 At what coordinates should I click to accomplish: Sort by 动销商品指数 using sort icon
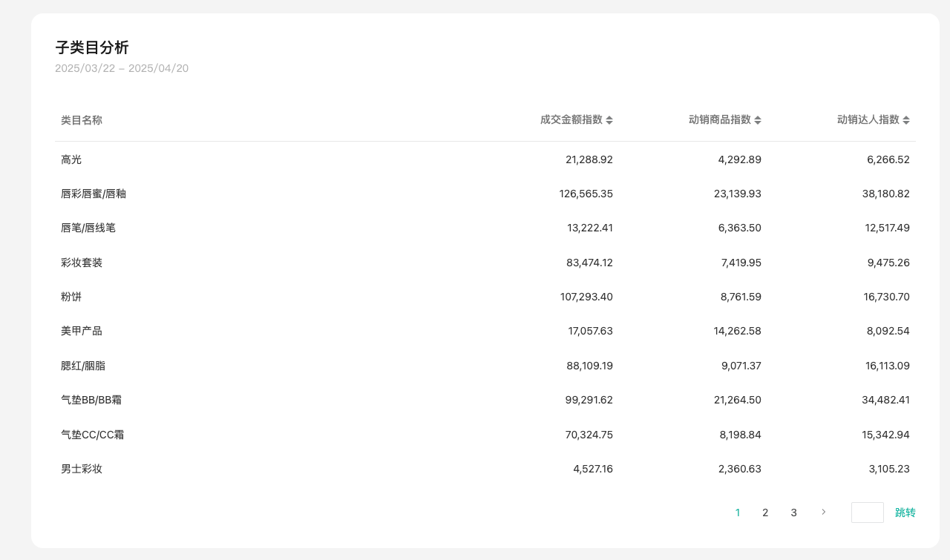pyautogui.click(x=758, y=120)
